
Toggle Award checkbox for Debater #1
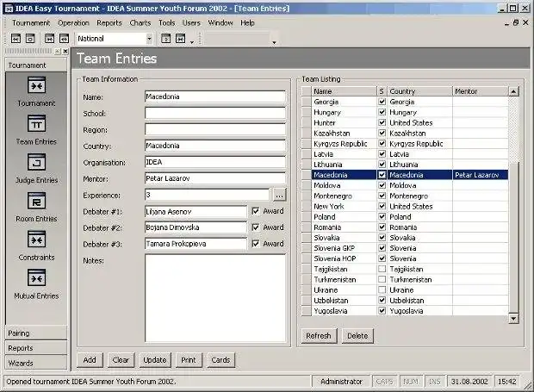tap(256, 211)
